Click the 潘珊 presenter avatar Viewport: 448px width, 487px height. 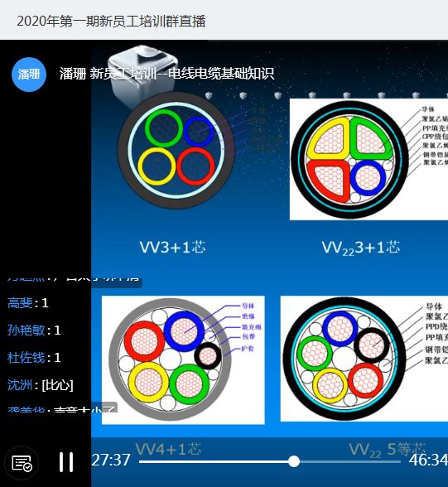pos(29,75)
